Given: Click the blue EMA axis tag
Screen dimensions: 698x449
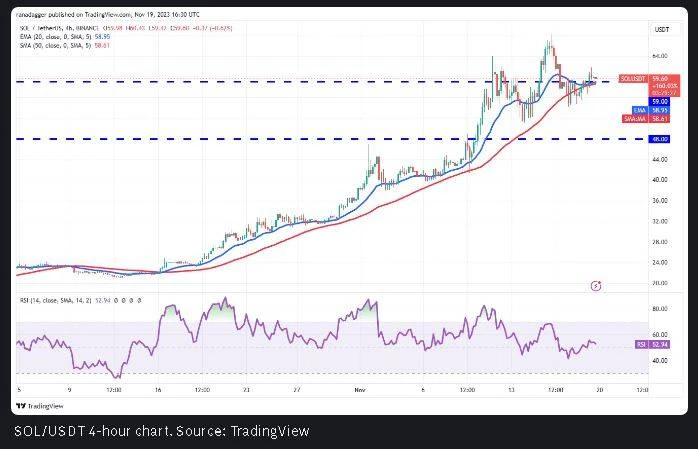Looking at the screenshot, I should coord(640,110).
